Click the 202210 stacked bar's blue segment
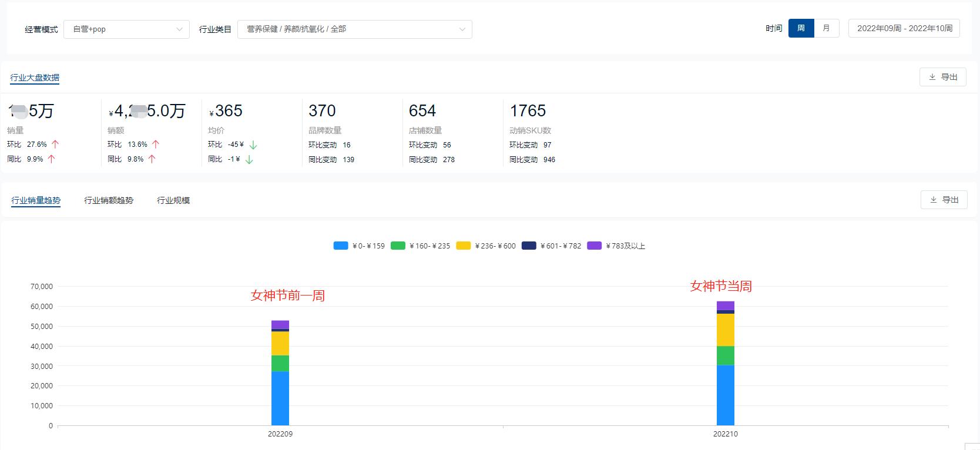This screenshot has width=980, height=450. point(725,395)
